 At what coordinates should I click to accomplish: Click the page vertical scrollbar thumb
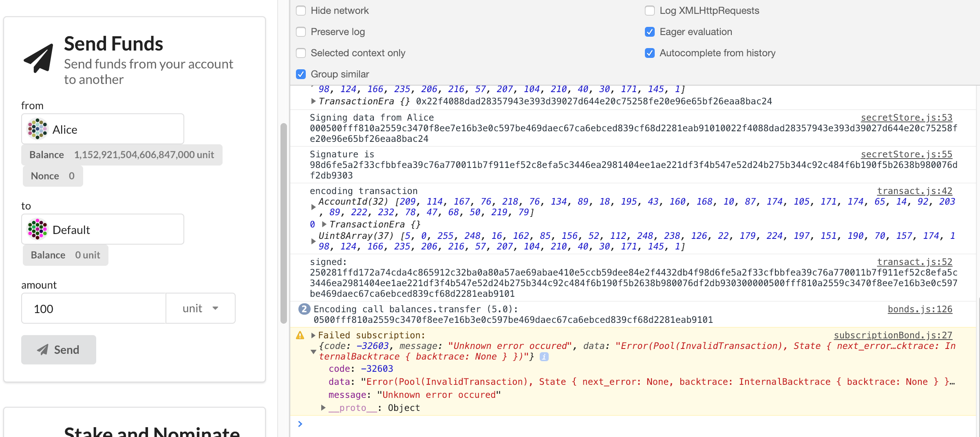[284, 223]
